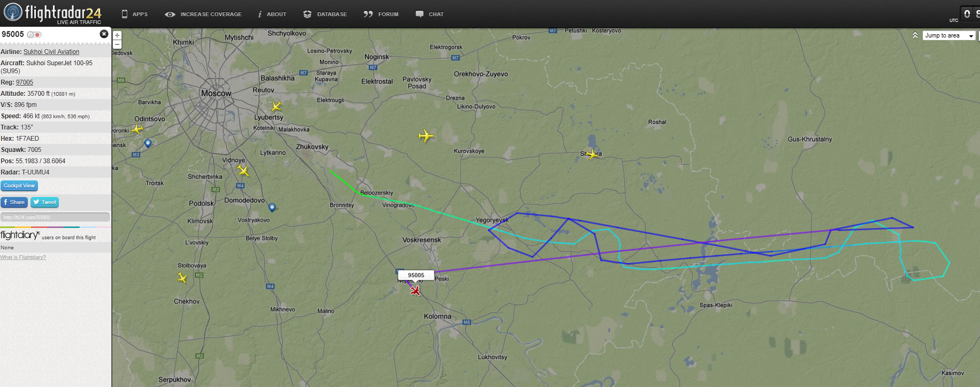Open the Cockpit View button
980x387 pixels.
(19, 186)
